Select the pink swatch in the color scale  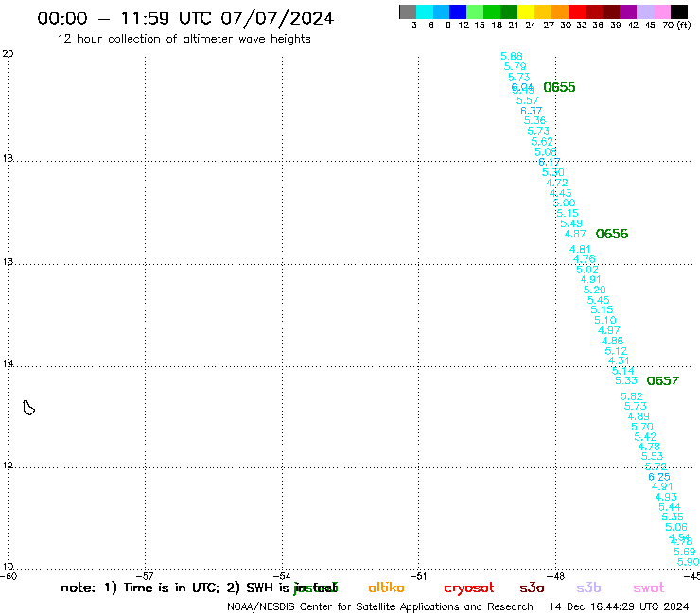[662, 11]
